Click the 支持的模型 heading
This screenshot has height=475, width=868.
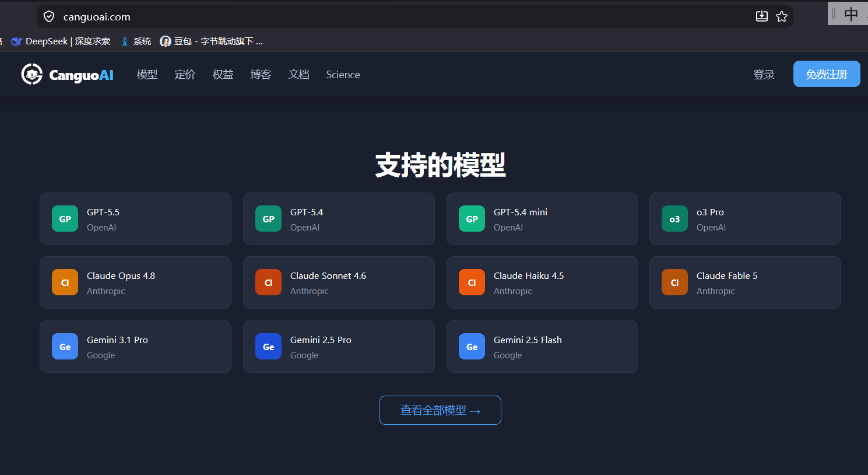tap(440, 165)
